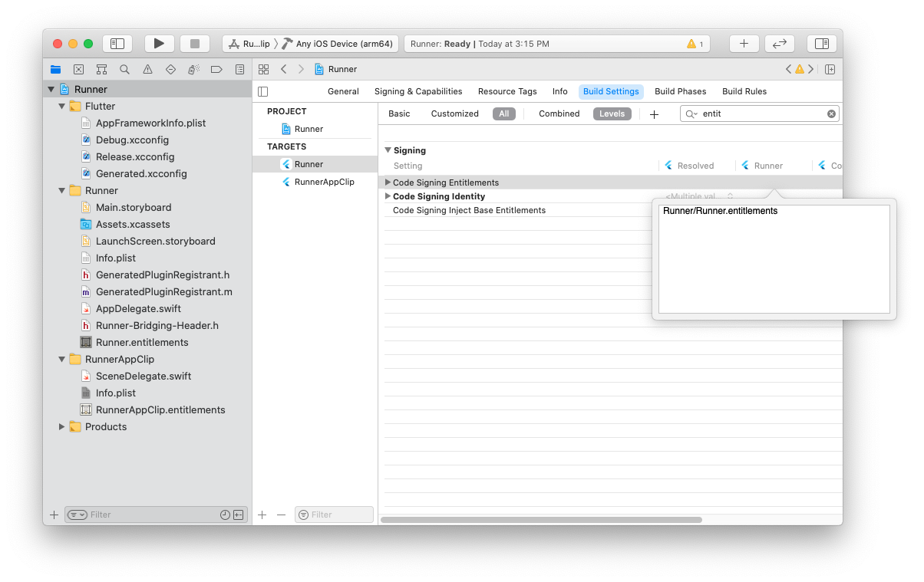Open the Source Control navigator
This screenshot has width=924, height=582.
click(x=78, y=69)
